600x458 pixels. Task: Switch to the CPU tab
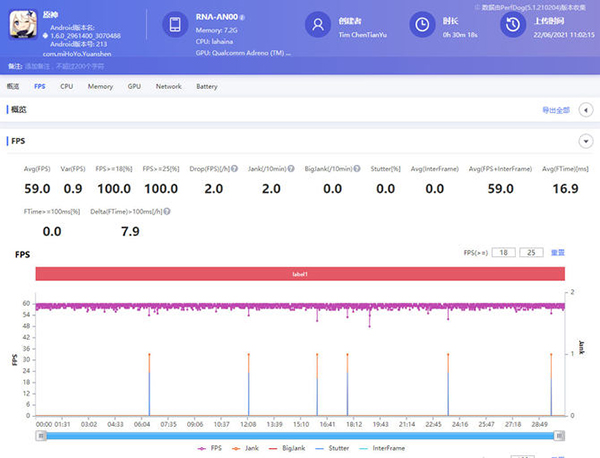click(x=66, y=87)
